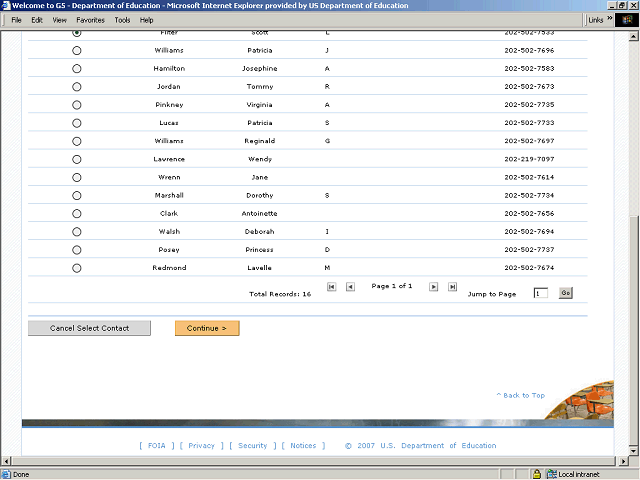
Task: Click the Total Records: 16 text
Action: point(280,294)
